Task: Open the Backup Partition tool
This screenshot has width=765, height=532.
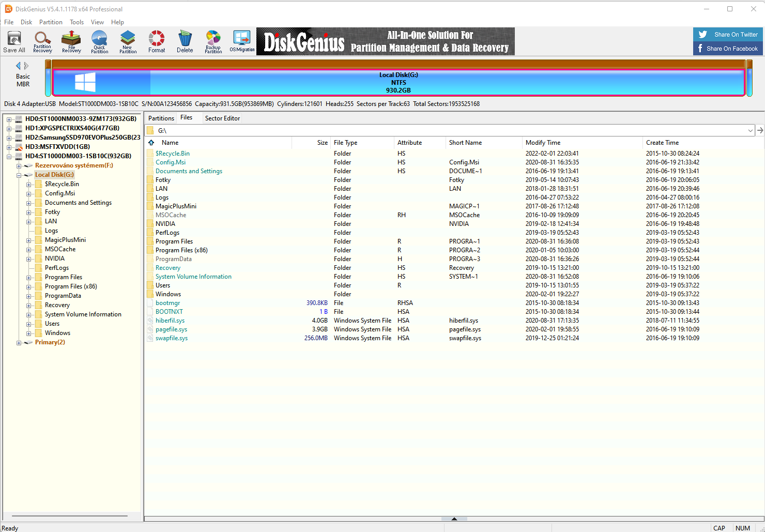Action: pos(213,41)
